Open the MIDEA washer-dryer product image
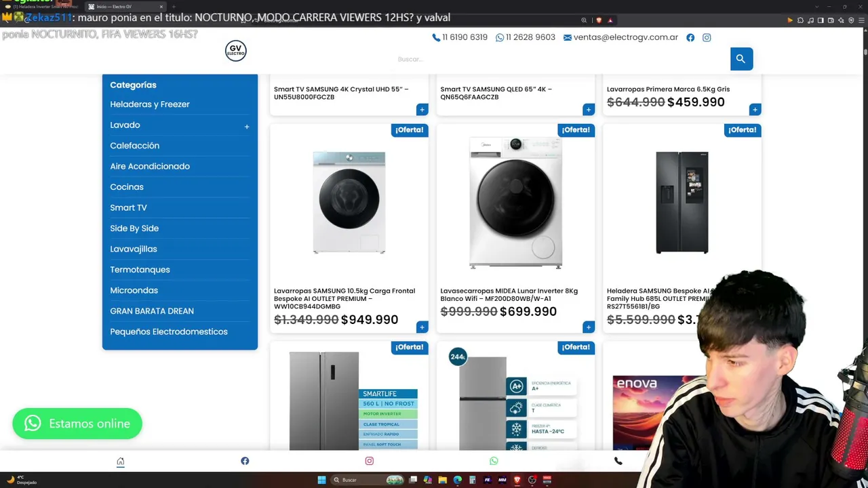This screenshot has height=488, width=868. coord(515,203)
